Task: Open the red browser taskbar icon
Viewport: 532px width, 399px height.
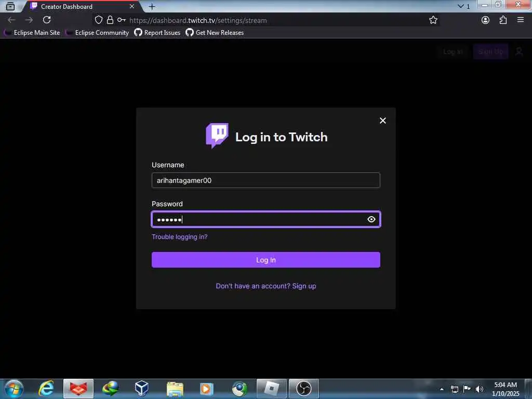Action: (x=78, y=389)
